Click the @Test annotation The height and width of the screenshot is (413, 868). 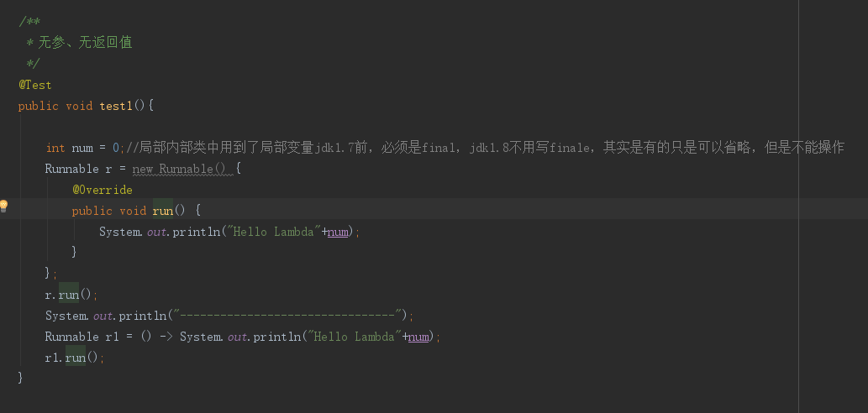[x=35, y=85]
